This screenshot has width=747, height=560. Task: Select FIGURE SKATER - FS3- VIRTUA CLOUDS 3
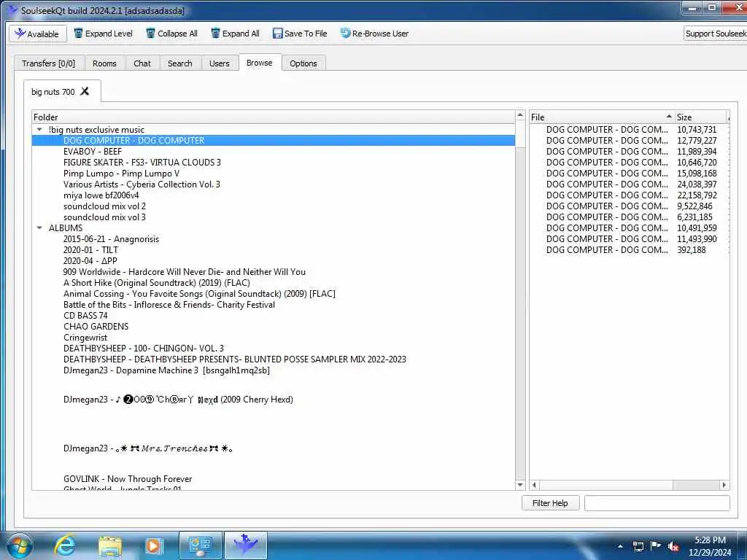142,163
